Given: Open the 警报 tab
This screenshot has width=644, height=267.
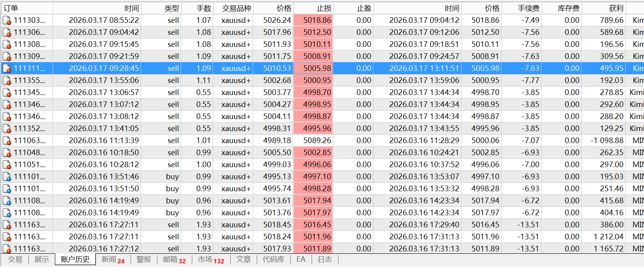Looking at the screenshot, I should tap(144, 259).
